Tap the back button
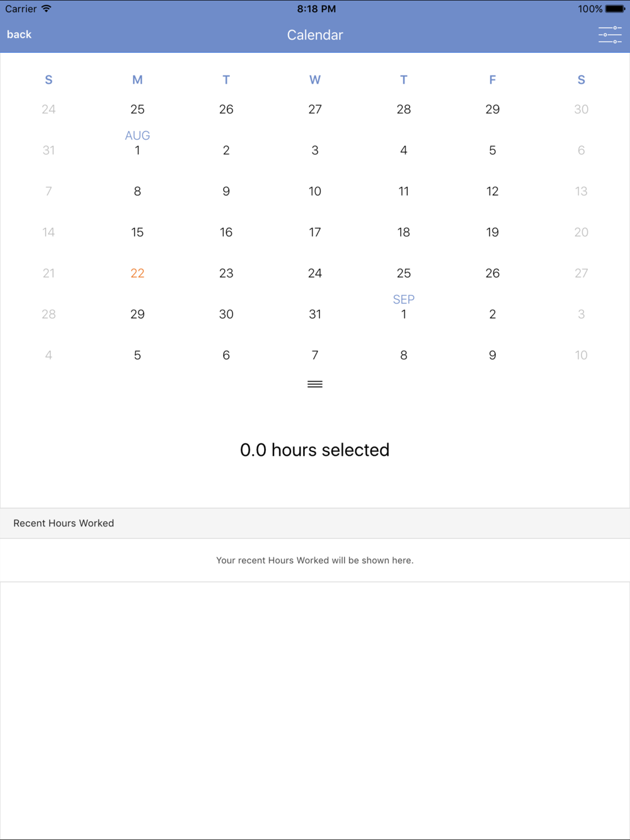The image size is (630, 840). click(19, 35)
